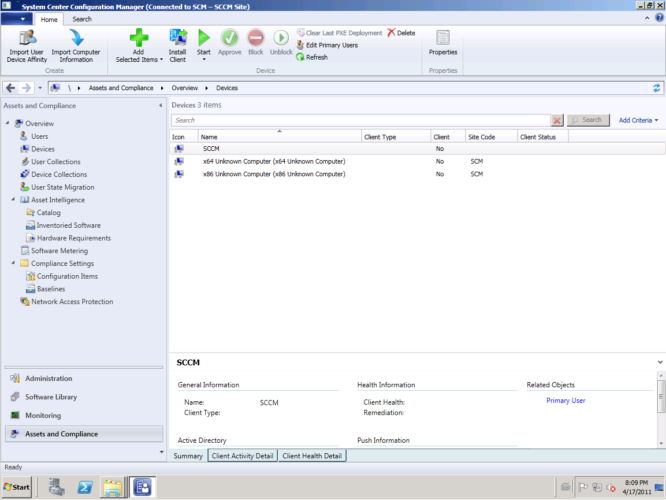This screenshot has height=500, width=666.
Task: Open the Summary tab
Action: click(x=188, y=456)
